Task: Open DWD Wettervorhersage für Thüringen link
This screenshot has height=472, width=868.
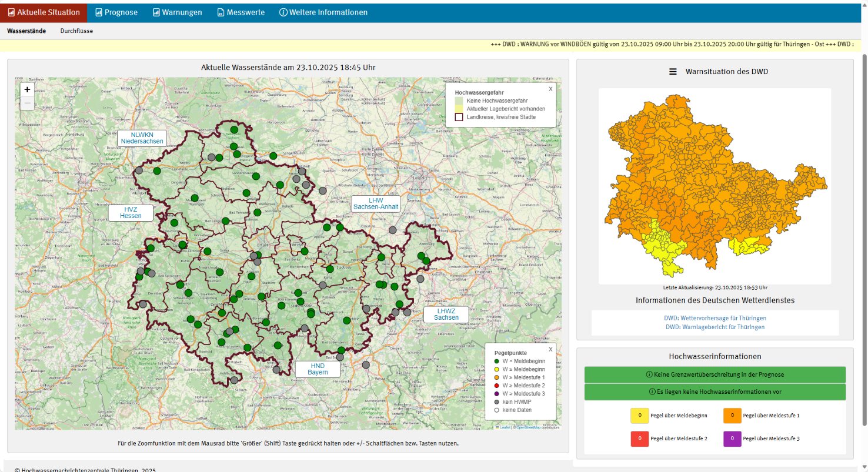Action: click(x=715, y=318)
